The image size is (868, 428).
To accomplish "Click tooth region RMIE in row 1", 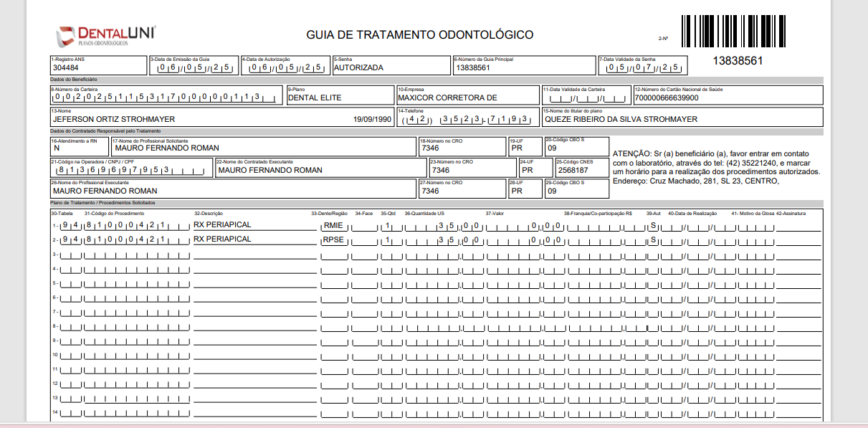I will (334, 225).
